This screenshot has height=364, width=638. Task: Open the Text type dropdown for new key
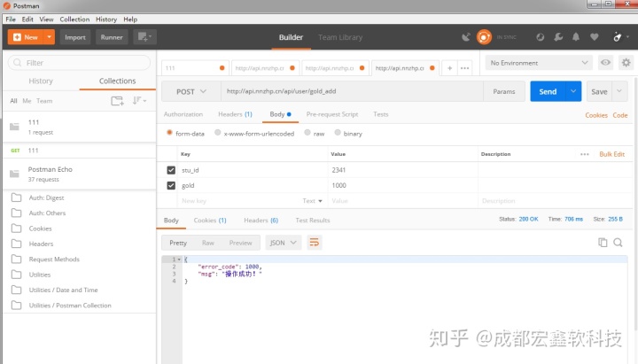pyautogui.click(x=313, y=201)
